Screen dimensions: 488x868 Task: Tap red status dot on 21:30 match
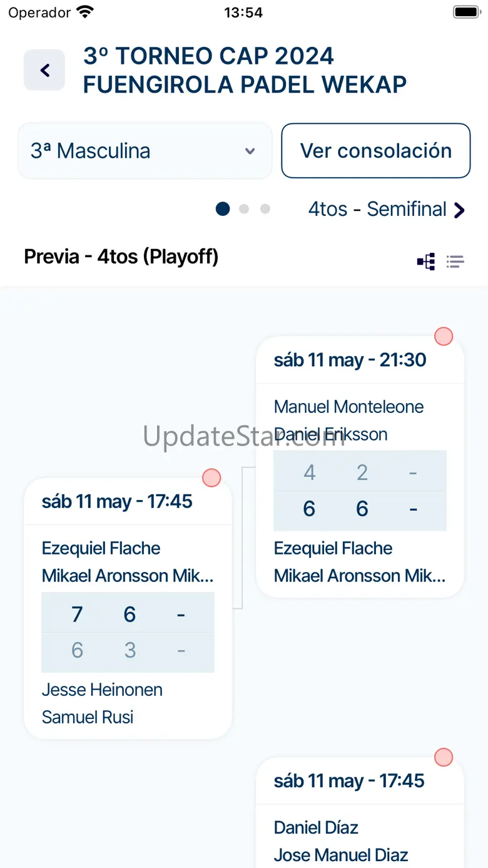tap(444, 336)
